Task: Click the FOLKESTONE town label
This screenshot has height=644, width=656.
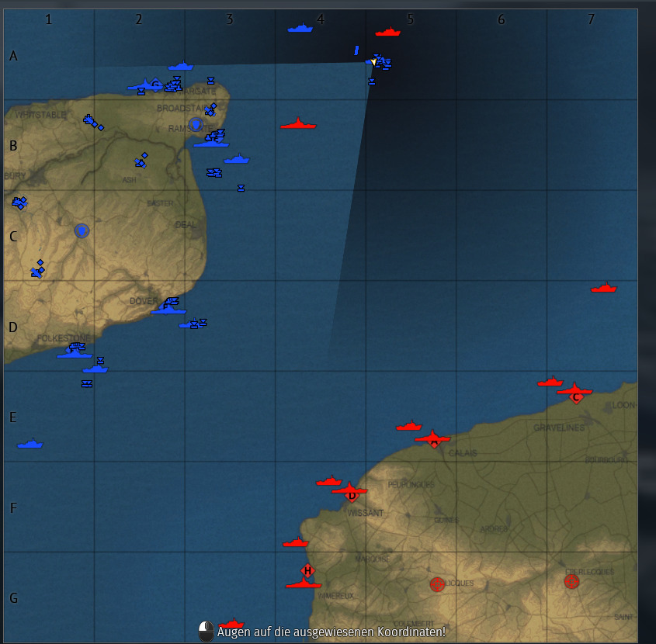Action: coord(64,338)
